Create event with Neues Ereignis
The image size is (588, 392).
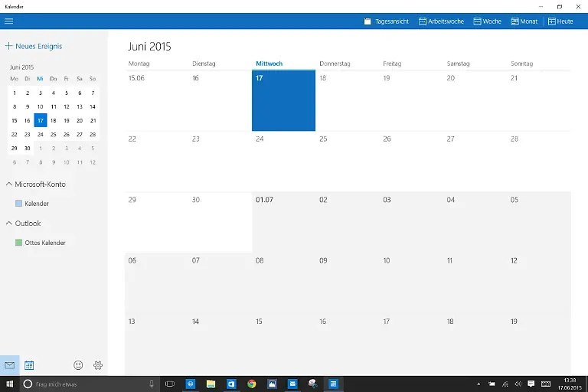click(x=34, y=47)
